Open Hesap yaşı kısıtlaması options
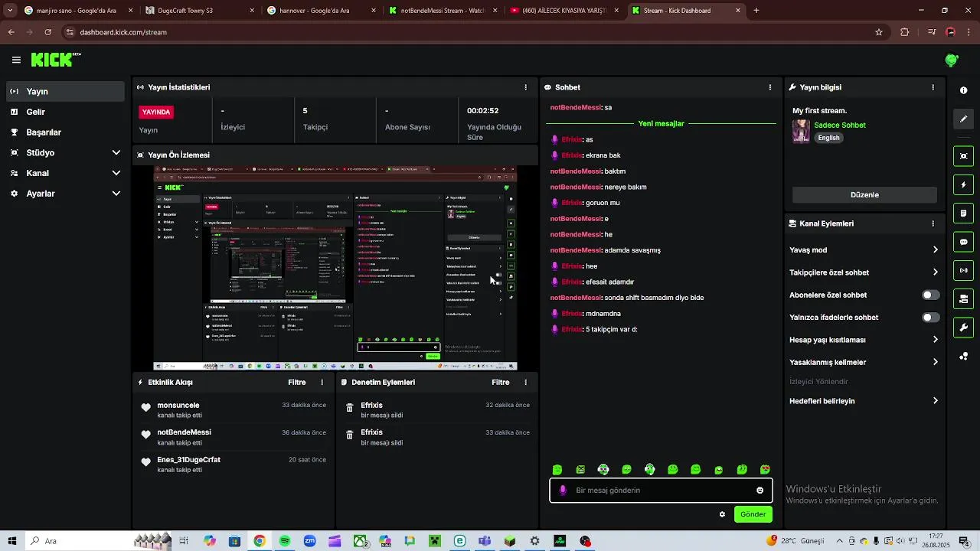Image resolution: width=980 pixels, height=551 pixels. (x=935, y=340)
